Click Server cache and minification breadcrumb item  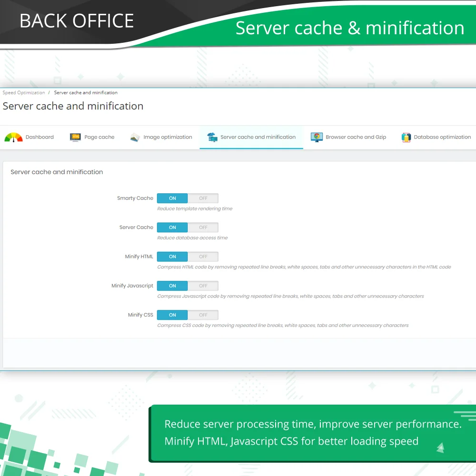tap(86, 93)
